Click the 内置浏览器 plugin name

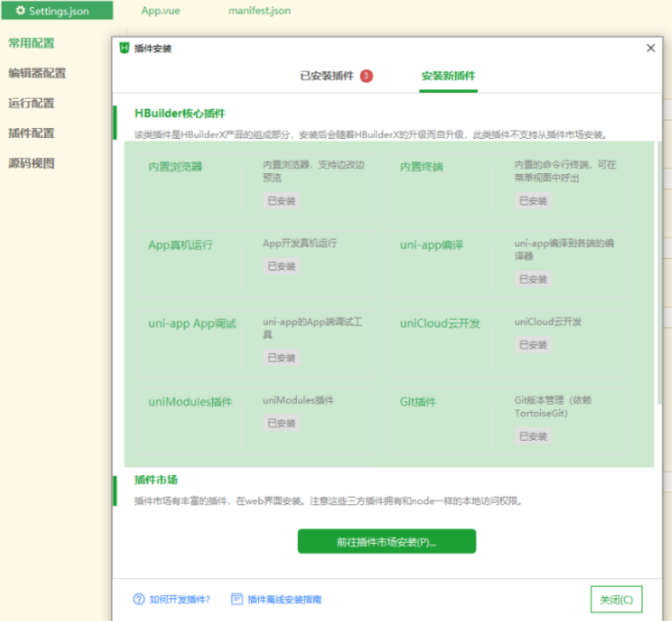point(176,167)
